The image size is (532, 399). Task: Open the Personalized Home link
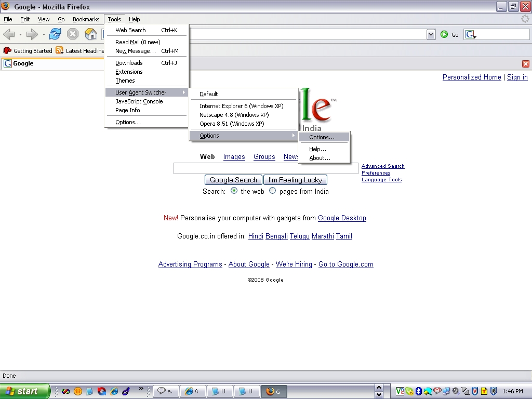pos(472,77)
